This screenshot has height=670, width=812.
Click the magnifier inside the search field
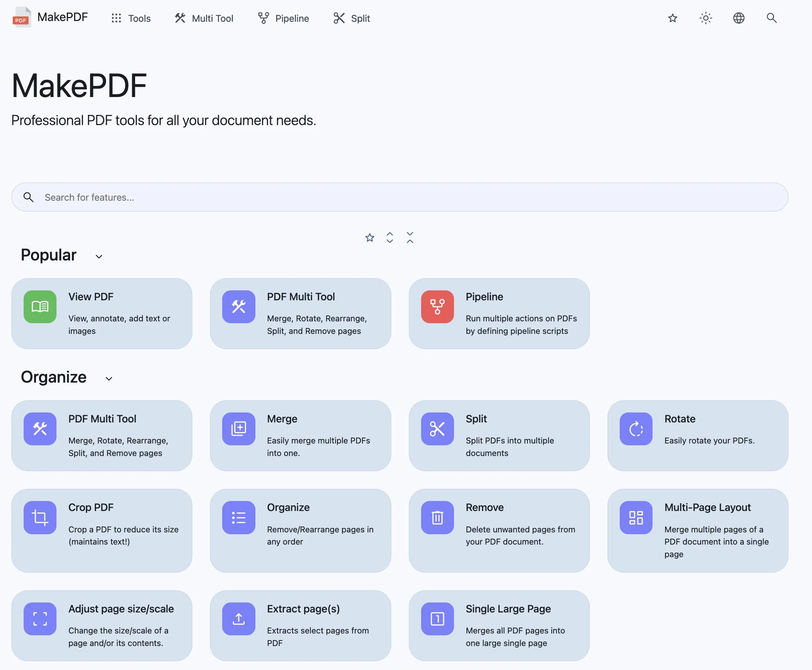click(28, 197)
